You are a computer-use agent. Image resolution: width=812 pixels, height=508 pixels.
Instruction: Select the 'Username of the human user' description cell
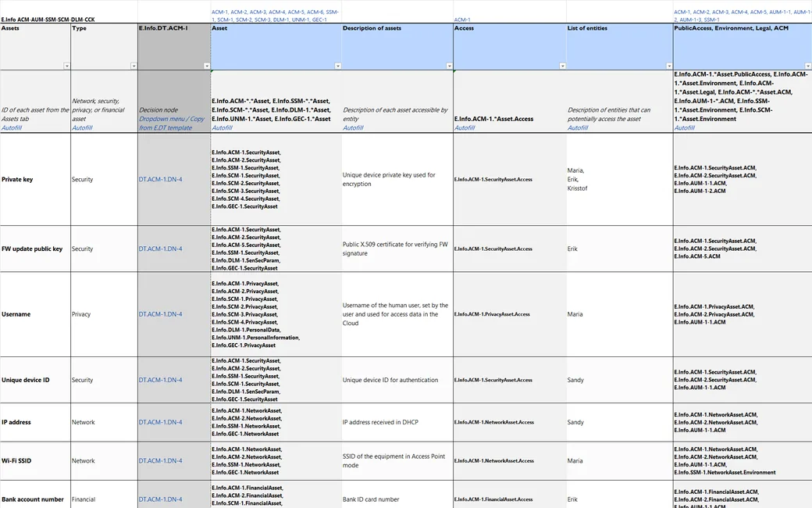pos(397,314)
